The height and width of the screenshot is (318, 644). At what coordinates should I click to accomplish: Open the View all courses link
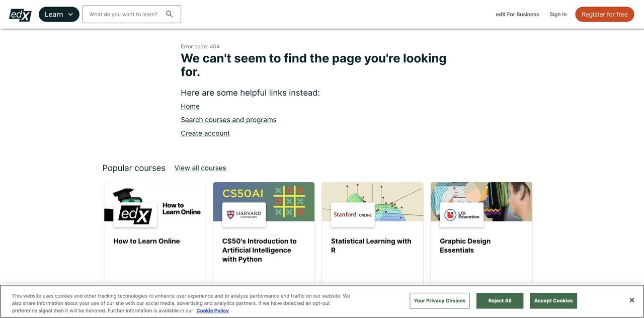tap(200, 168)
